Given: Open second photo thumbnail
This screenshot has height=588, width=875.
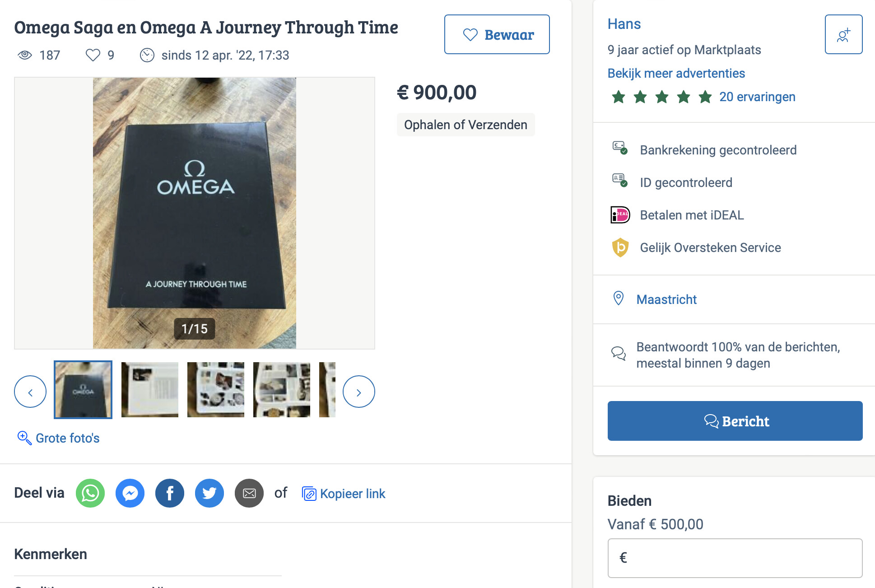Looking at the screenshot, I should tap(150, 389).
